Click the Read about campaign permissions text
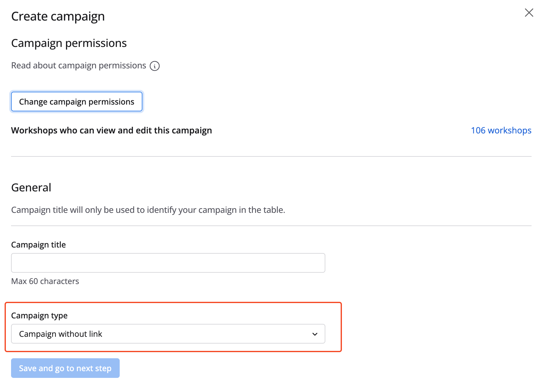Viewport: 542px width, 392px height. (79, 66)
